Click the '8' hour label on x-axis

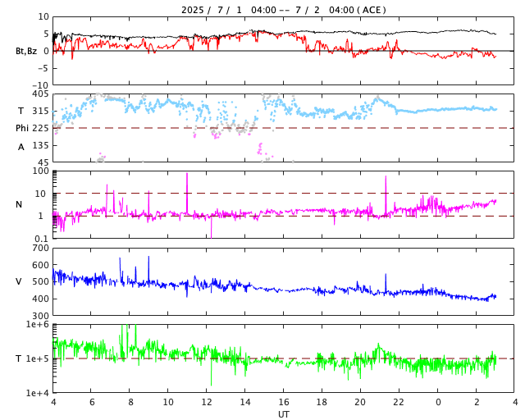[130, 402]
